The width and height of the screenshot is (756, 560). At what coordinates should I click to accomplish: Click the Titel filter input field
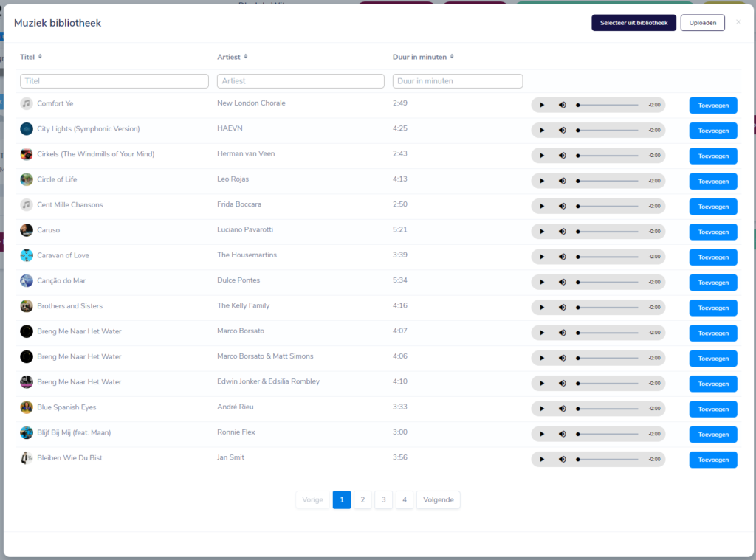click(x=114, y=80)
